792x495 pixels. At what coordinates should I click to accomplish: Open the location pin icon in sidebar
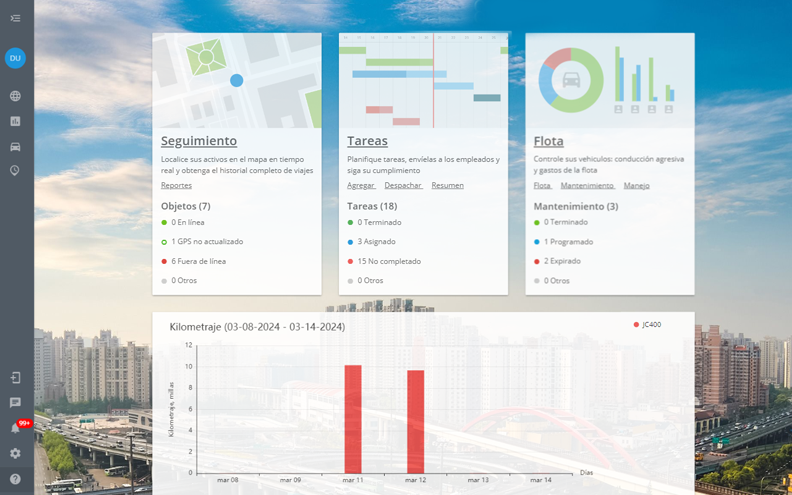click(15, 171)
